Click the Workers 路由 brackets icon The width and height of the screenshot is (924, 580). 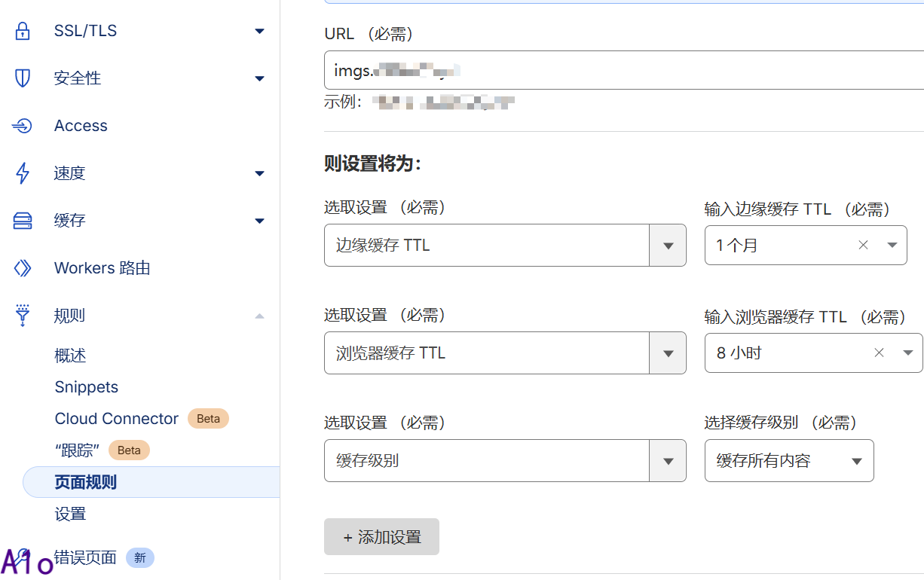coord(23,268)
